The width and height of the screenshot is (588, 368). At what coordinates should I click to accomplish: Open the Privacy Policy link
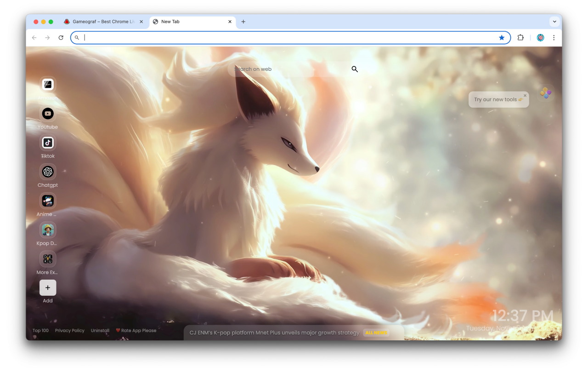pos(70,330)
